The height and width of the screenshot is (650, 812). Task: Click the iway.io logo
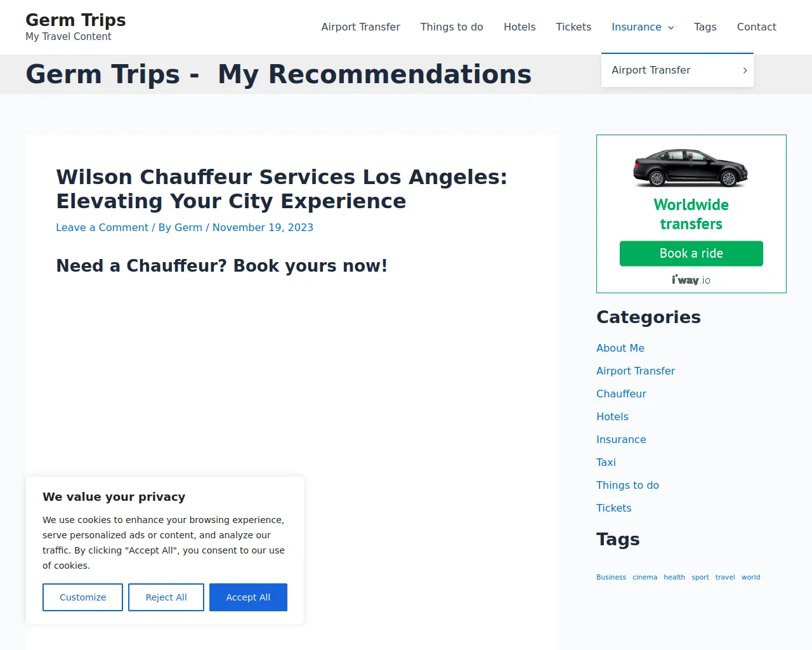tap(691, 280)
